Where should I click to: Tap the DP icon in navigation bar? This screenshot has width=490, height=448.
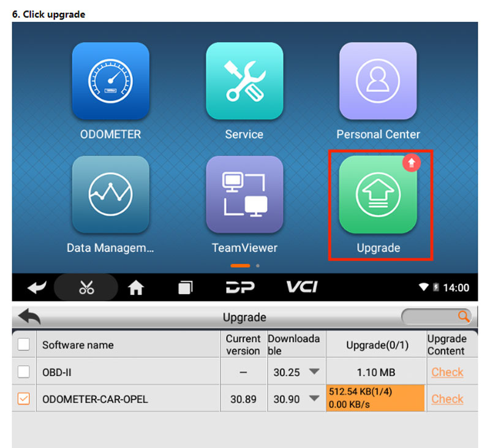click(x=240, y=287)
